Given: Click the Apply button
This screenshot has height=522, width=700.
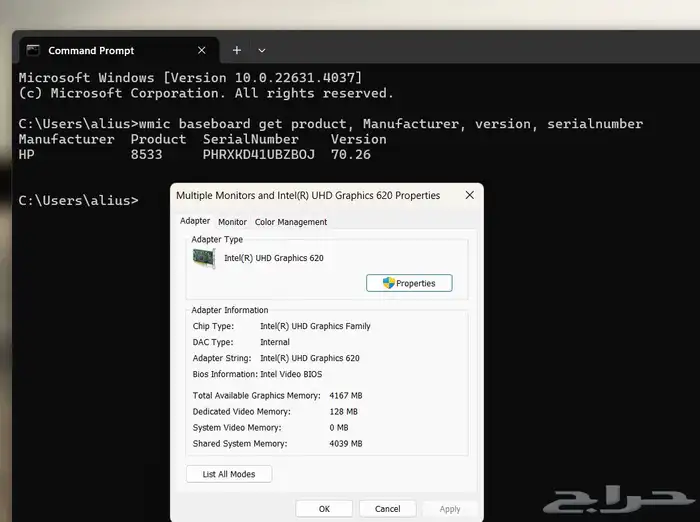Looking at the screenshot, I should [450, 509].
